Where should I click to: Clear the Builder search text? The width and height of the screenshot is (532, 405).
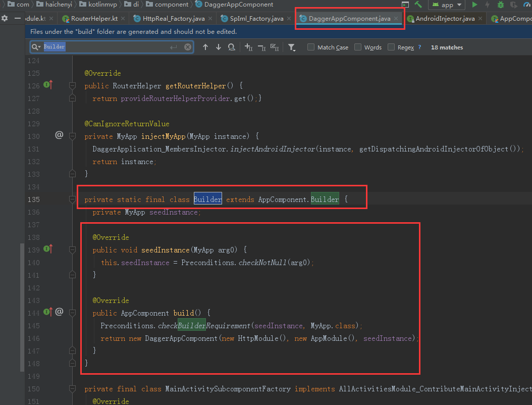[x=188, y=47]
